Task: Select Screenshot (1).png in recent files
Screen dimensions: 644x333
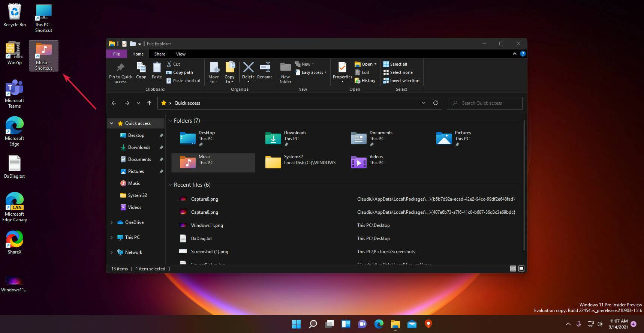Action: [x=210, y=252]
